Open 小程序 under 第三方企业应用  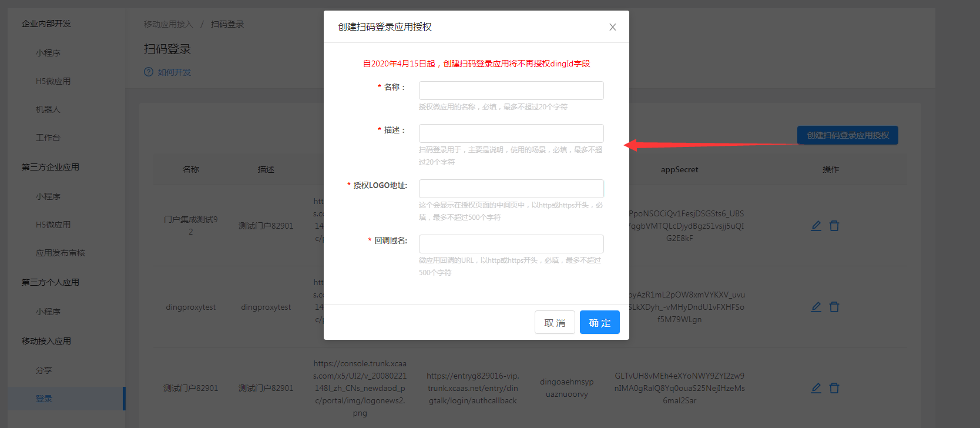tap(48, 196)
